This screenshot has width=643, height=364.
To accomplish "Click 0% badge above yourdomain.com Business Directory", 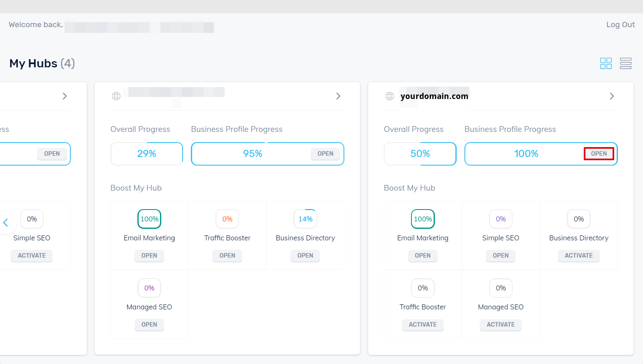I will click(579, 219).
